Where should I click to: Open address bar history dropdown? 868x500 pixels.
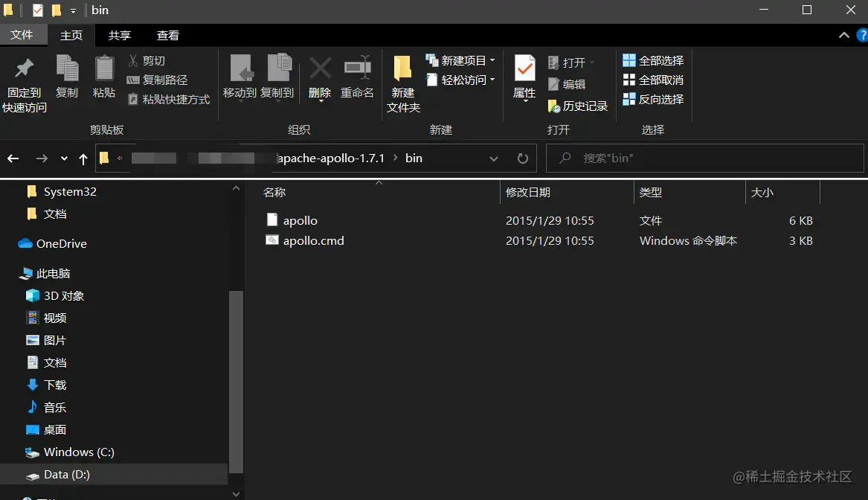click(x=493, y=159)
